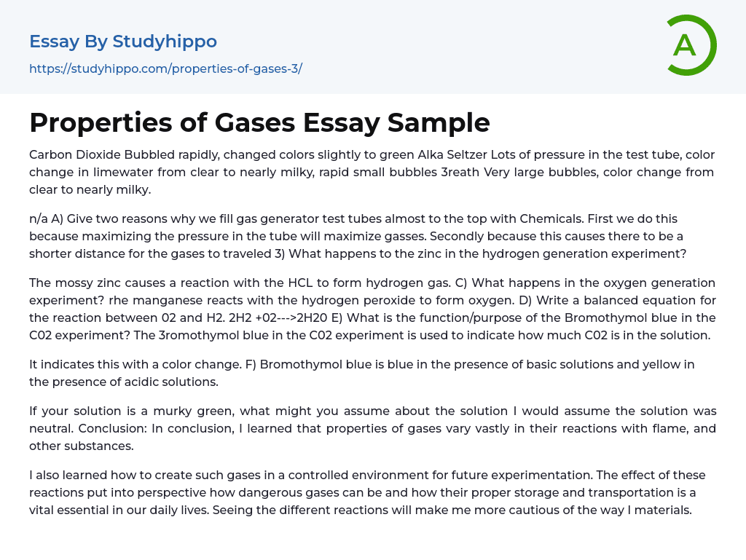Click the paragraph beginning "n/a A) Give two reasons"

(x=372, y=234)
